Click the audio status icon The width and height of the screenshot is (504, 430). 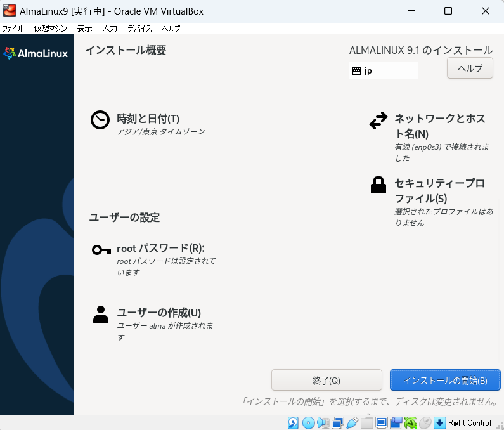pyautogui.click(x=323, y=422)
